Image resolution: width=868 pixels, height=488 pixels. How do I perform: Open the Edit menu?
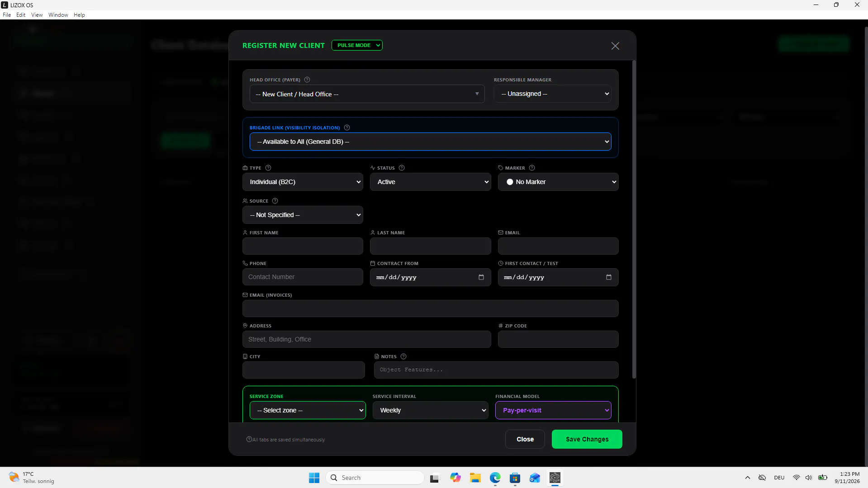coord(21,15)
